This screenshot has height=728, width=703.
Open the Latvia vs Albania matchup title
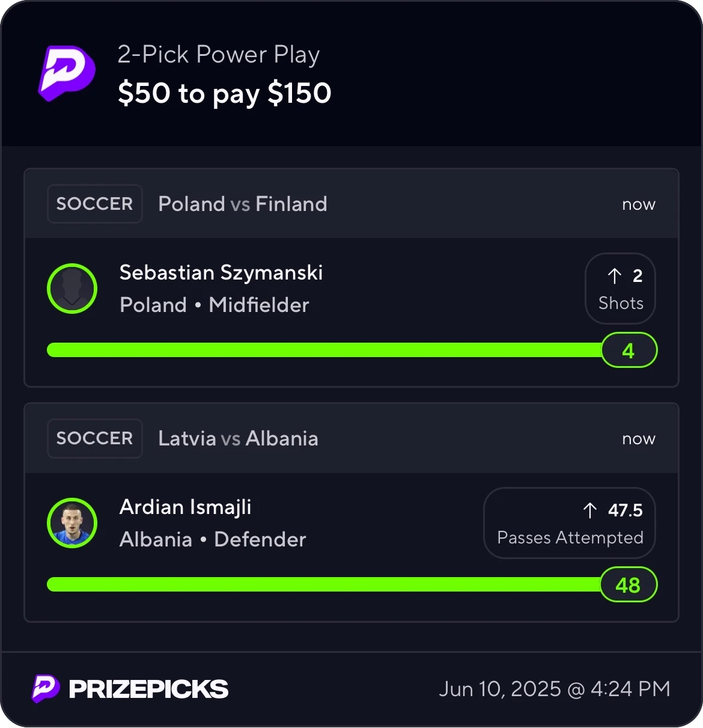point(238,438)
